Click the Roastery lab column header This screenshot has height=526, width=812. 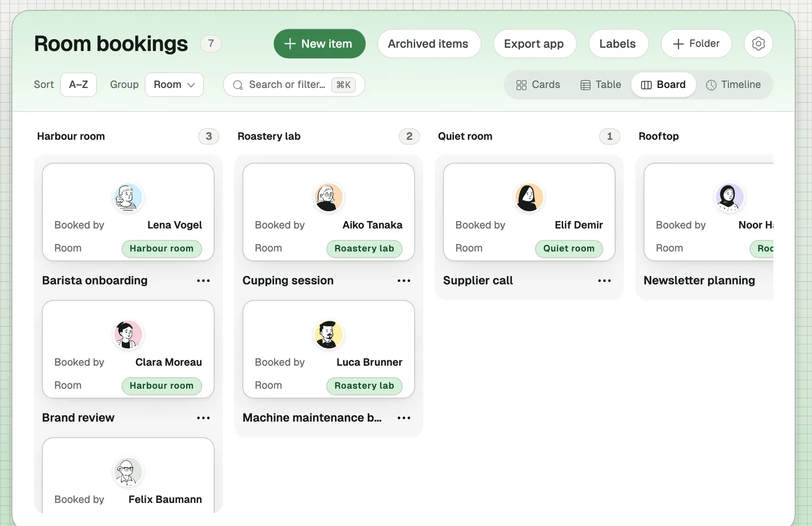[x=269, y=136]
